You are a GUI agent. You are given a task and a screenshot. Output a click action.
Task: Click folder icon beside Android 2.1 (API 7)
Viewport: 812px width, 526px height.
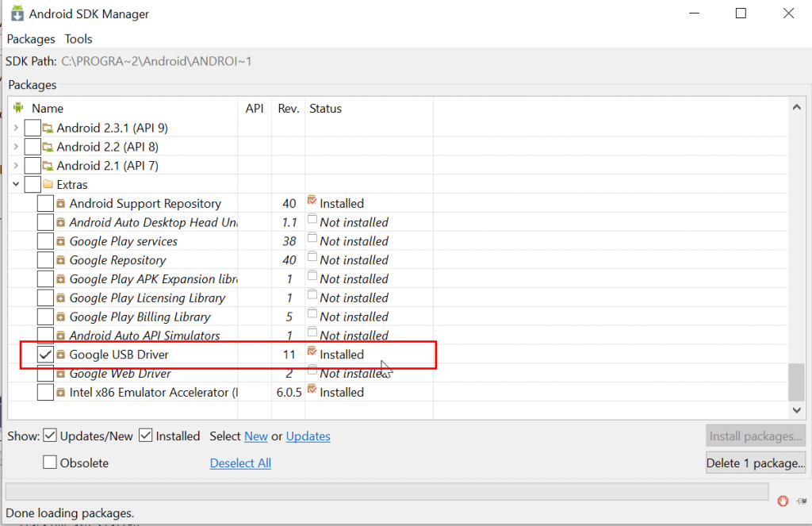point(48,166)
